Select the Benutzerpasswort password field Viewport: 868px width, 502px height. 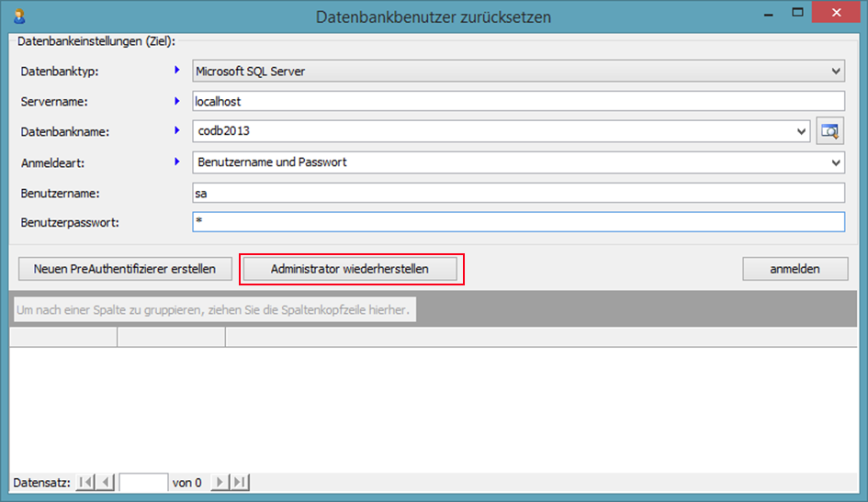tap(517, 222)
